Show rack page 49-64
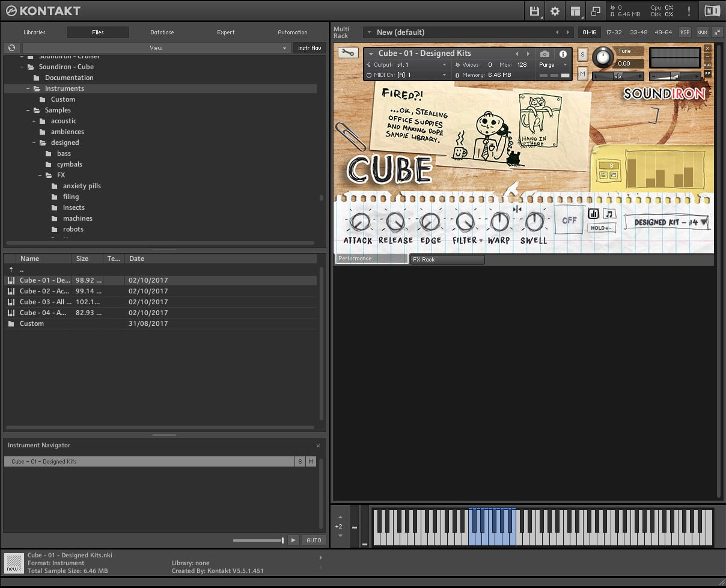Image resolution: width=726 pixels, height=588 pixels. point(663,32)
